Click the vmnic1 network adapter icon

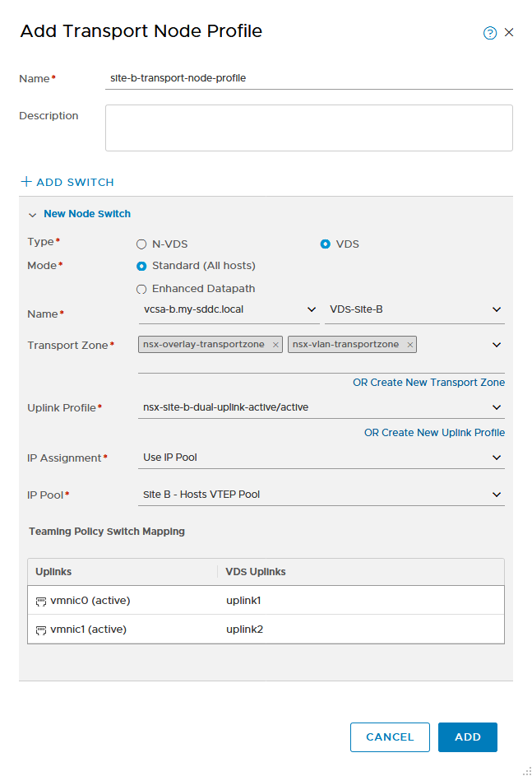(x=41, y=630)
